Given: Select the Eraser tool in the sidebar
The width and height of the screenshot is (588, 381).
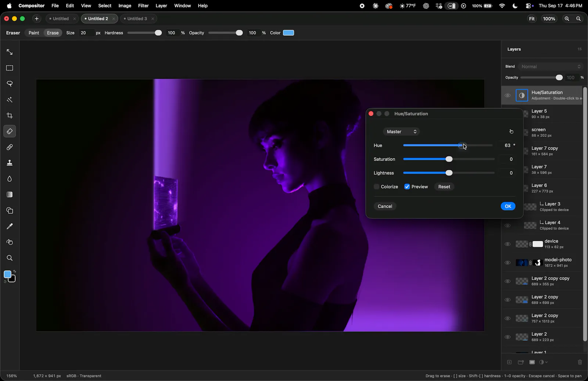Looking at the screenshot, I should (x=10, y=131).
